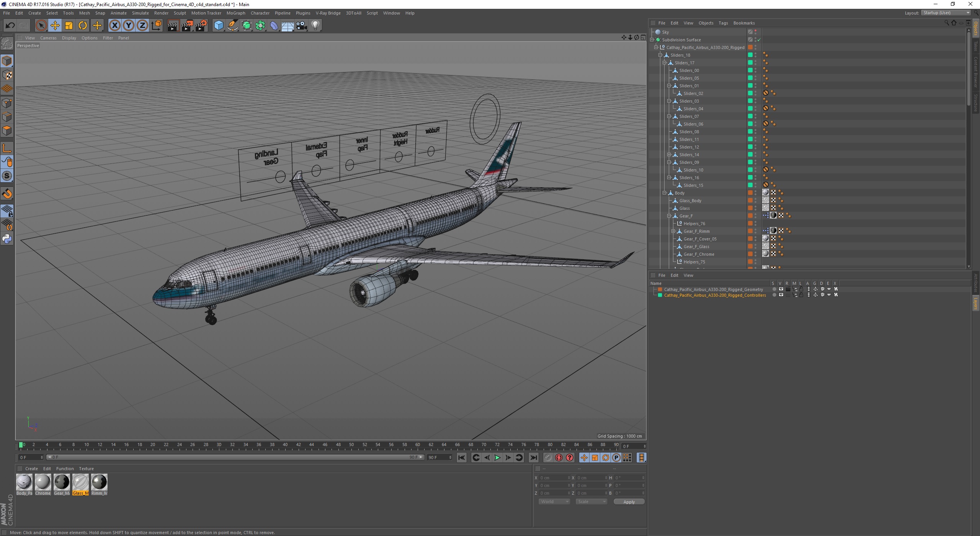Go to end of animation
The height and width of the screenshot is (536, 980).
pyautogui.click(x=534, y=458)
